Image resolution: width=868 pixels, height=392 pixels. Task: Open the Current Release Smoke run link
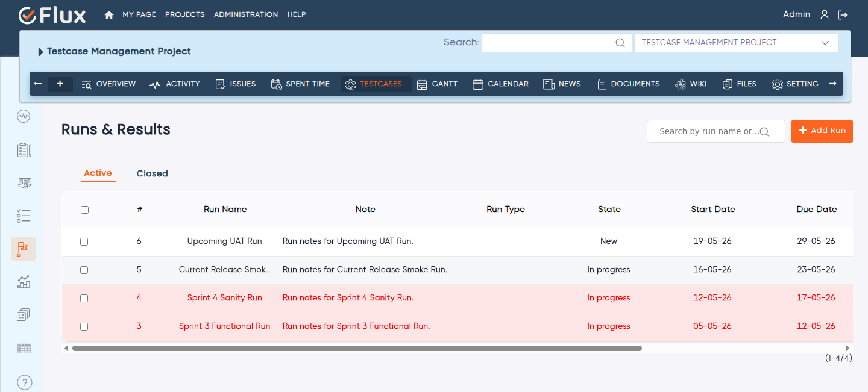tap(224, 270)
